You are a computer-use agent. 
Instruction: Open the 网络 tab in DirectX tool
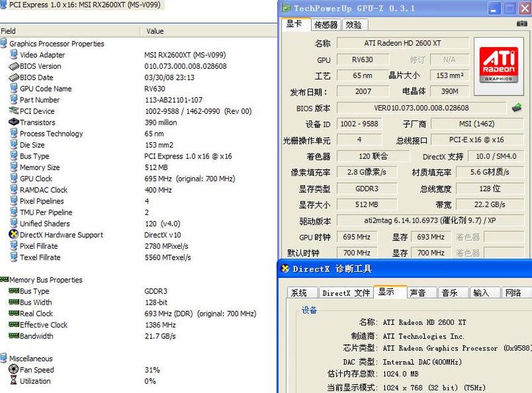(x=516, y=293)
